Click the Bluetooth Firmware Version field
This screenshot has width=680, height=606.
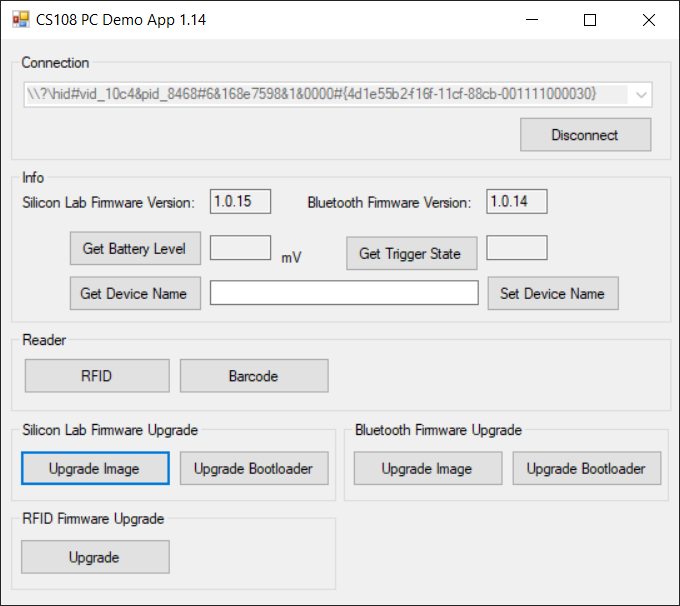click(517, 201)
